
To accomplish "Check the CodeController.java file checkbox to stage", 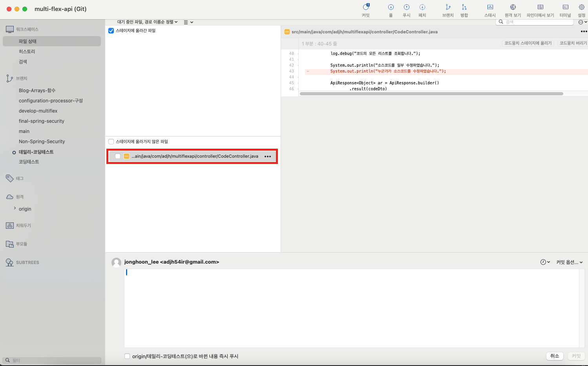I will tap(118, 156).
